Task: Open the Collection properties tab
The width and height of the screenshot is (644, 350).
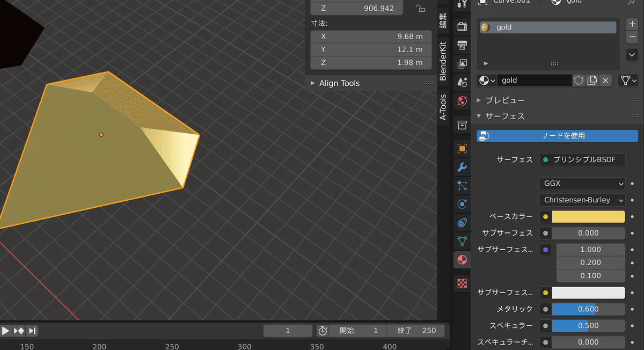Action: (462, 125)
